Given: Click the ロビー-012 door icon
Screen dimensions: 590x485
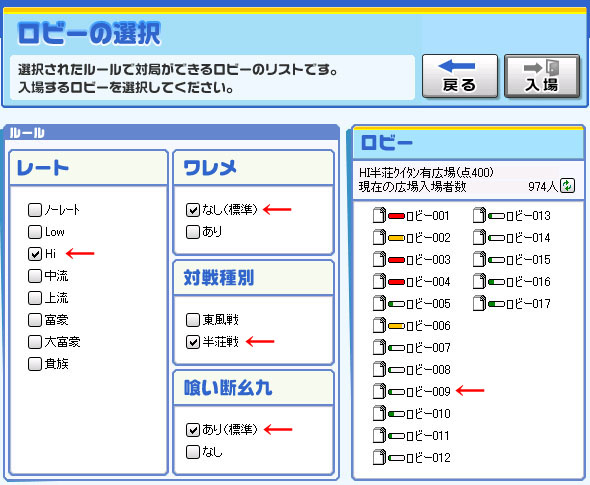Looking at the screenshot, I should tap(379, 457).
